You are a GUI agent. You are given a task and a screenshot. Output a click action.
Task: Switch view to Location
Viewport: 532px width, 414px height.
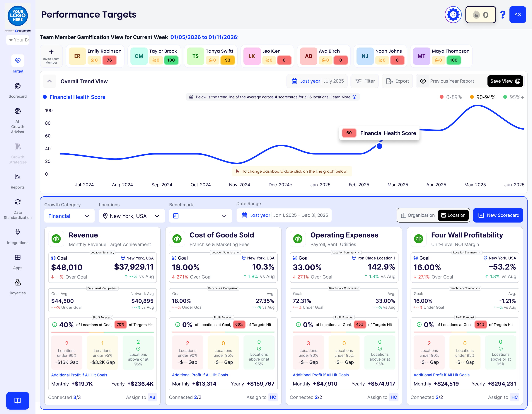[453, 215]
